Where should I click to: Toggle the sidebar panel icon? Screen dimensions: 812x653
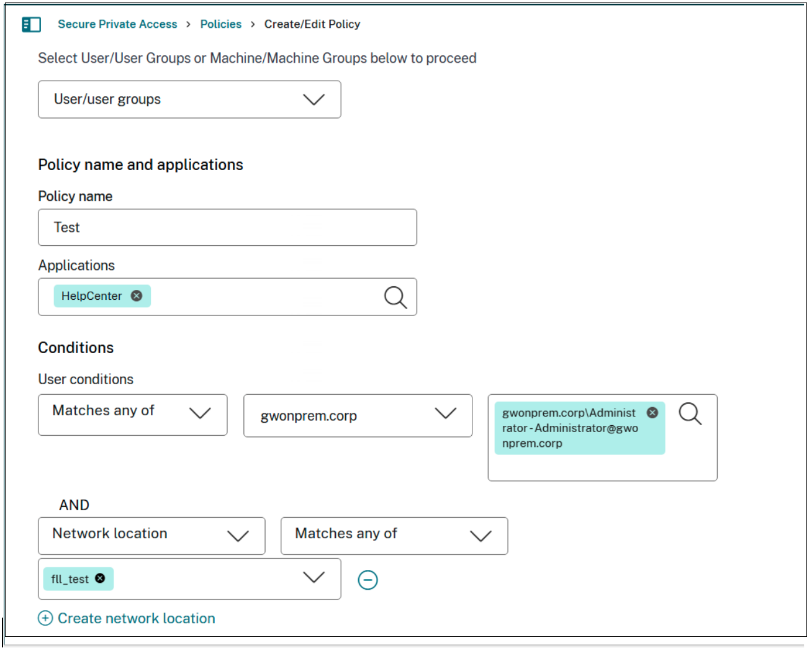coord(31,24)
